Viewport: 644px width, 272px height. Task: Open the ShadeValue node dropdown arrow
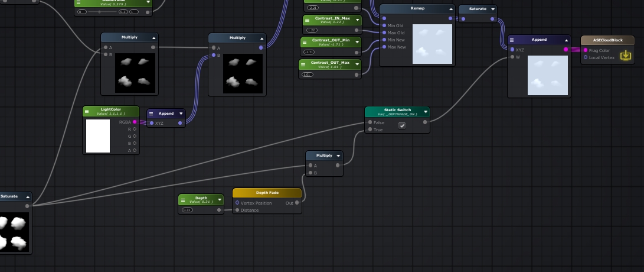pyautogui.click(x=148, y=2)
